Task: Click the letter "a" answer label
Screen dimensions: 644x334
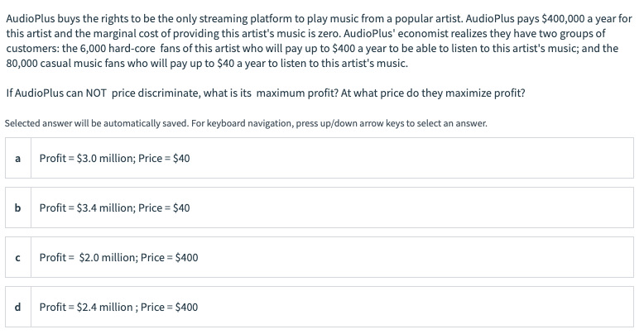Action: click(18, 158)
